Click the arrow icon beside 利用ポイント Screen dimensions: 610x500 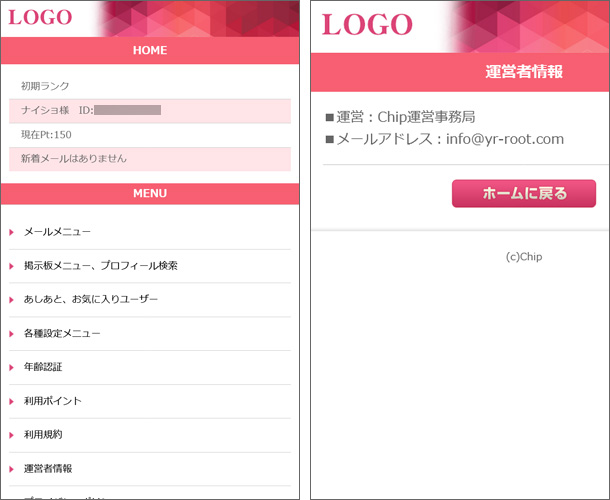11,401
